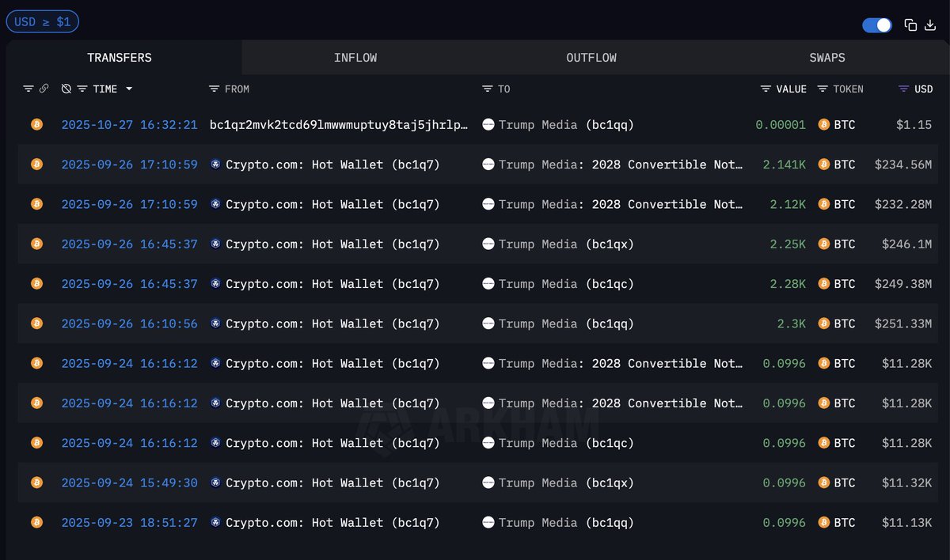Switch to the INFLOW tab
950x560 pixels.
pos(355,58)
